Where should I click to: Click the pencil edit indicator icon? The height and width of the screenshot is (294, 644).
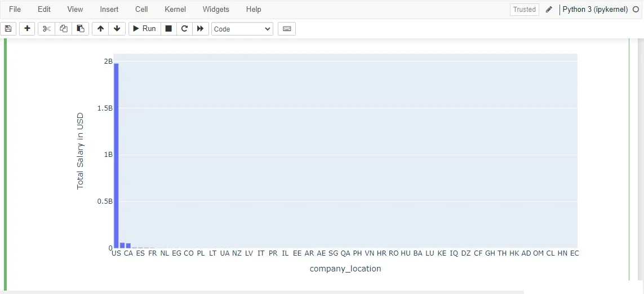549,10
